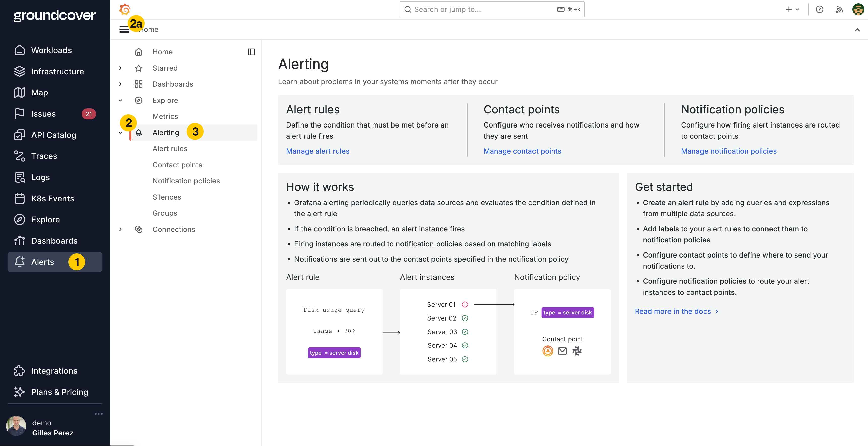Open the Workloads sidebar icon
This screenshot has width=868, height=446.
click(20, 50)
